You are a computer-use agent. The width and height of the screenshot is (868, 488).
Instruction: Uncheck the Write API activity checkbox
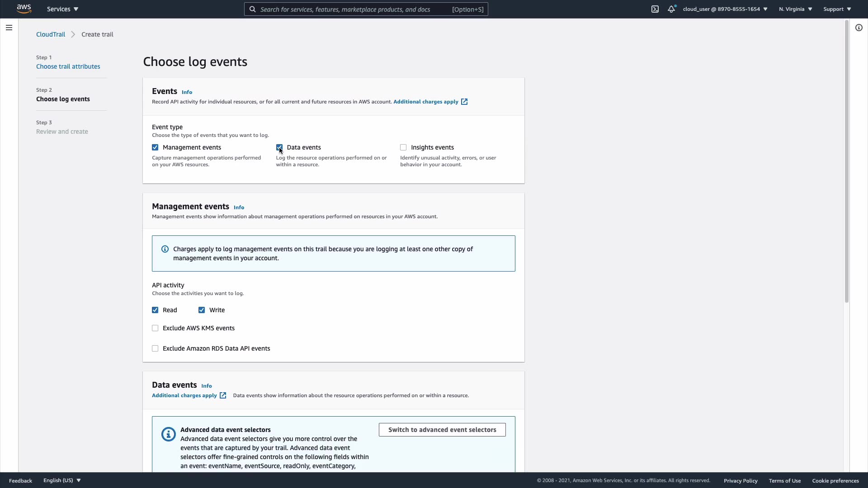tap(202, 310)
